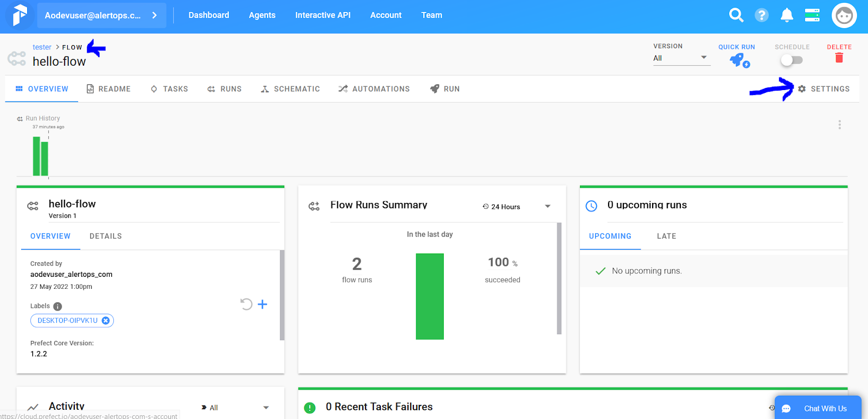The height and width of the screenshot is (419, 868).
Task: Go to tester project breadcrumb link
Action: pos(42,47)
